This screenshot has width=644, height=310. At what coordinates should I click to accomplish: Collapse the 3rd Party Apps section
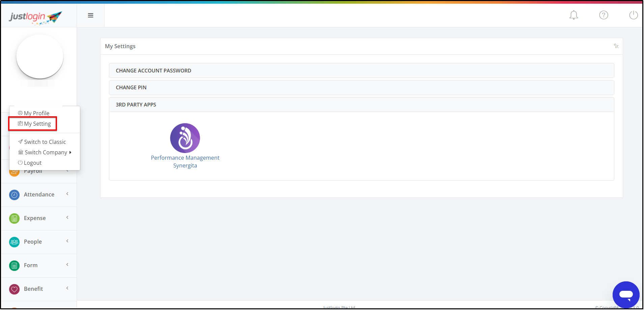coord(361,104)
